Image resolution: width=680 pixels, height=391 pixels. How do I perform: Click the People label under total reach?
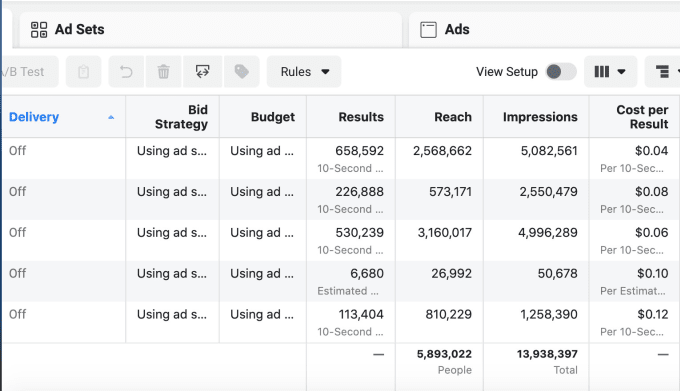tap(454, 370)
